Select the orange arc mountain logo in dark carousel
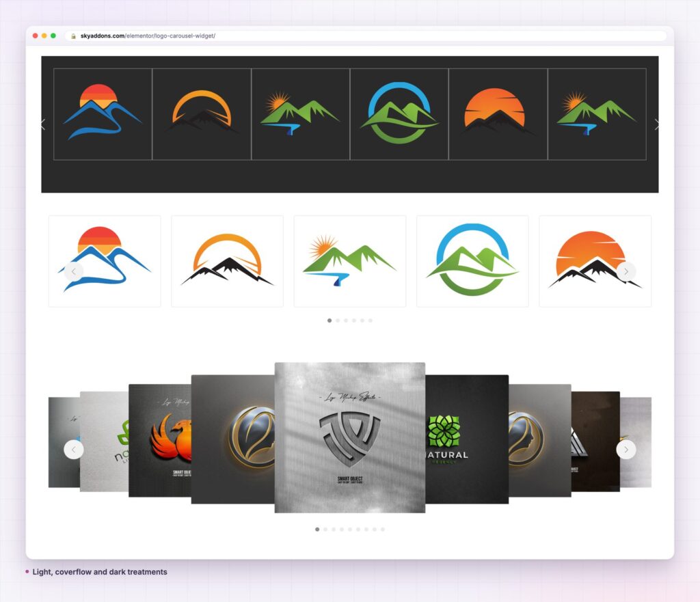The height and width of the screenshot is (602, 700). [202, 114]
